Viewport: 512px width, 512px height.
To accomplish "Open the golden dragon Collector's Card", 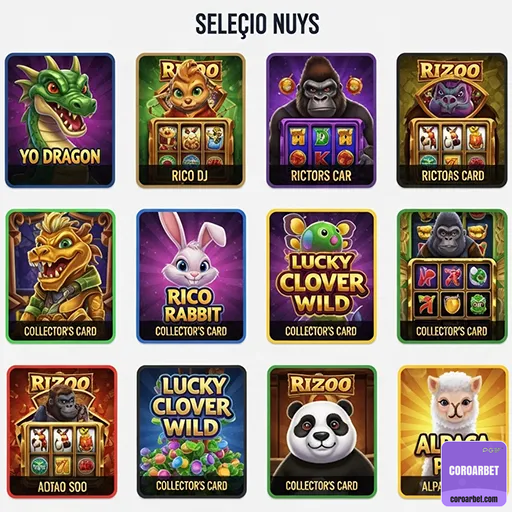I will point(60,276).
